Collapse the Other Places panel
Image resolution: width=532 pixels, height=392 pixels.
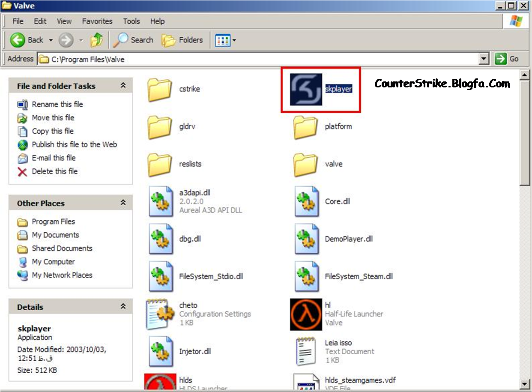(123, 203)
